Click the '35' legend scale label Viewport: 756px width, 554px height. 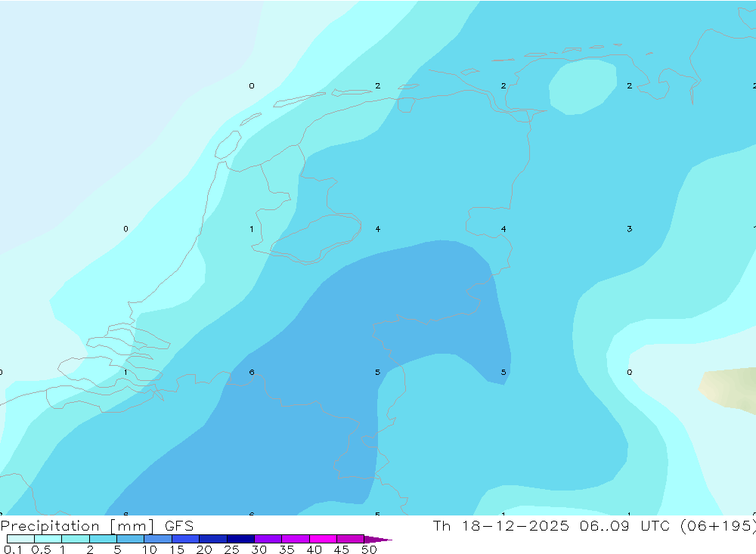(287, 549)
